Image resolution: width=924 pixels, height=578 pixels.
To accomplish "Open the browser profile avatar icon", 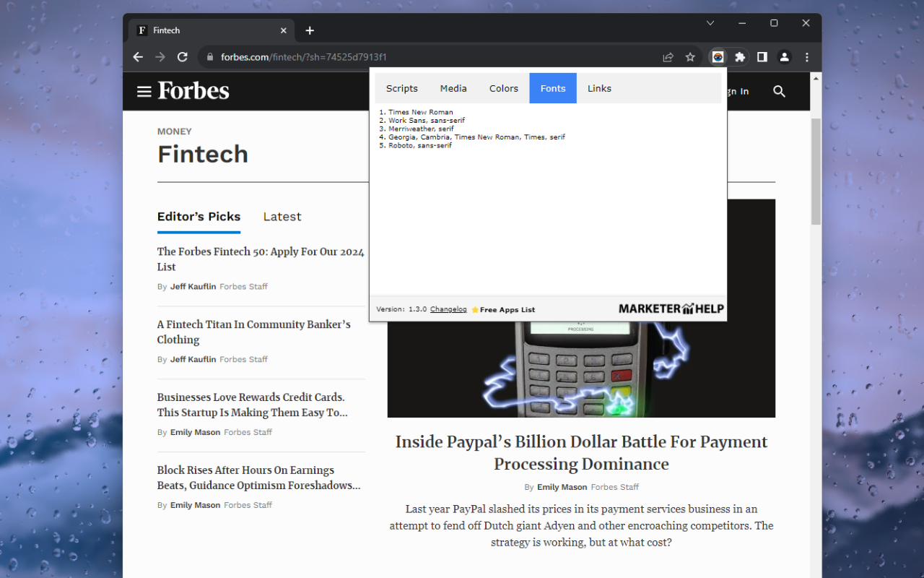I will tap(784, 56).
